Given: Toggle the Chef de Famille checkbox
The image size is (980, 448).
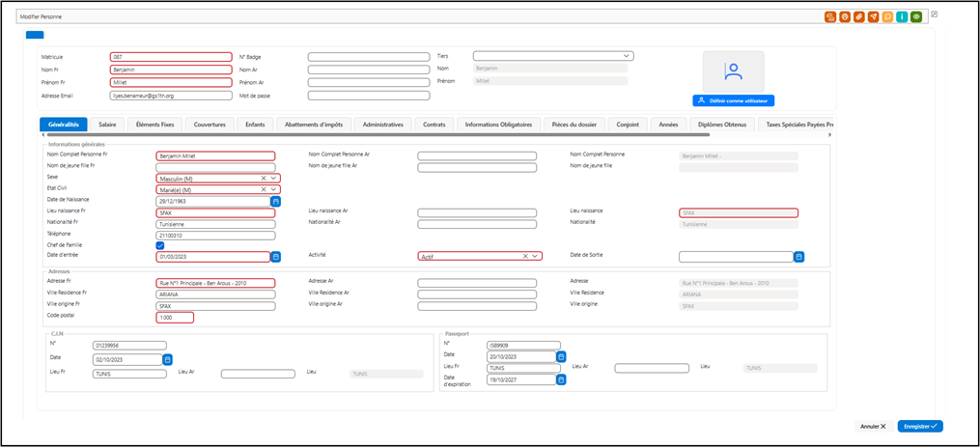Looking at the screenshot, I should [x=160, y=245].
